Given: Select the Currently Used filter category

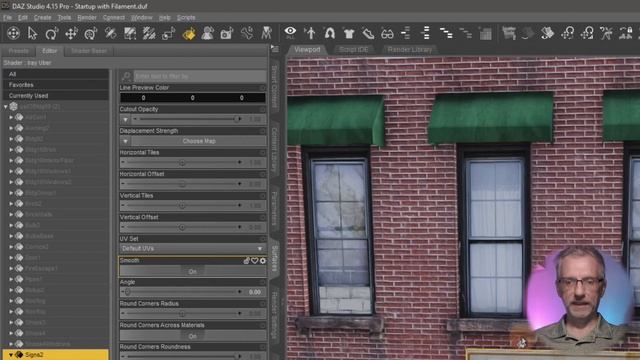Looking at the screenshot, I should [56, 96].
